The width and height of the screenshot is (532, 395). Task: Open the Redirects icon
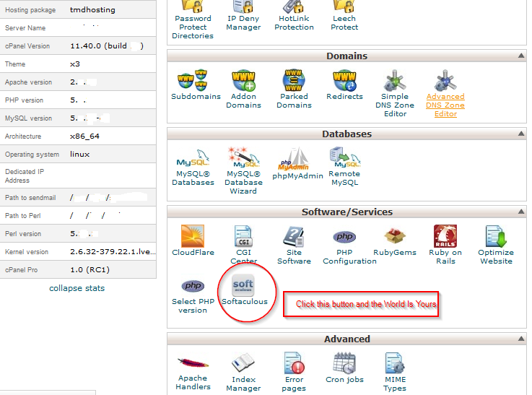[x=344, y=80]
